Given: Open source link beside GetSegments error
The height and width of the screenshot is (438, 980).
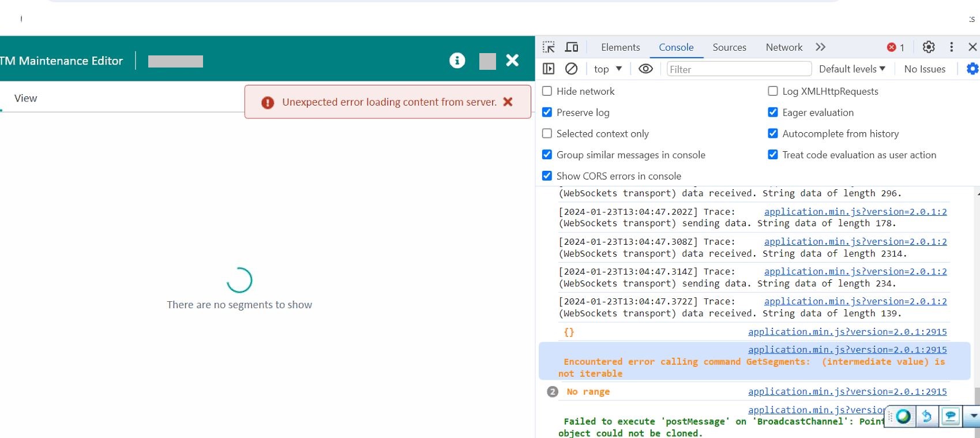Looking at the screenshot, I should tap(847, 350).
